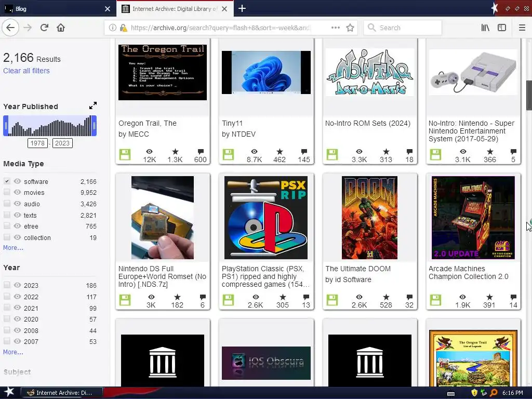This screenshot has width=532, height=399.
Task: Go back to the previous page
Action: 10,28
